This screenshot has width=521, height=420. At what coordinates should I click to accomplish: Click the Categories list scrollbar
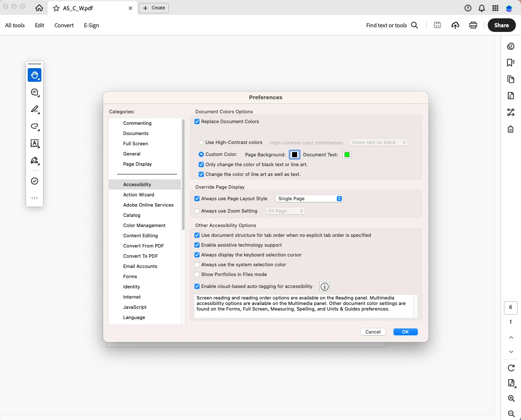pyautogui.click(x=183, y=175)
